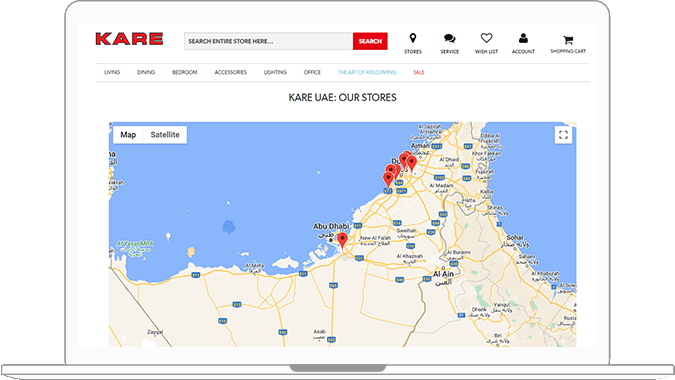Open the Wish List heart icon
Screen dimensions: 675x380
486,38
